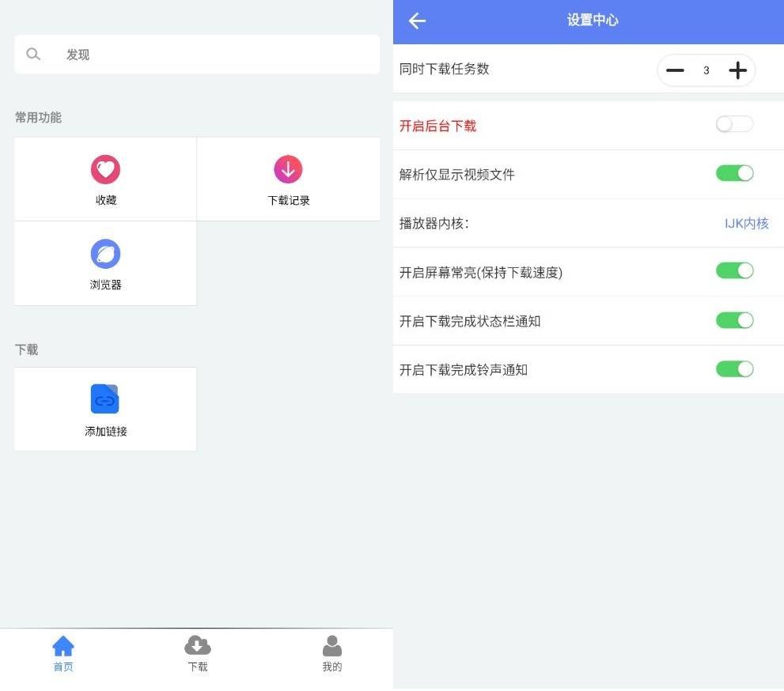Tap the 同时下载任务数 count value
Viewport: 784px width, 691px height.
coord(706,70)
